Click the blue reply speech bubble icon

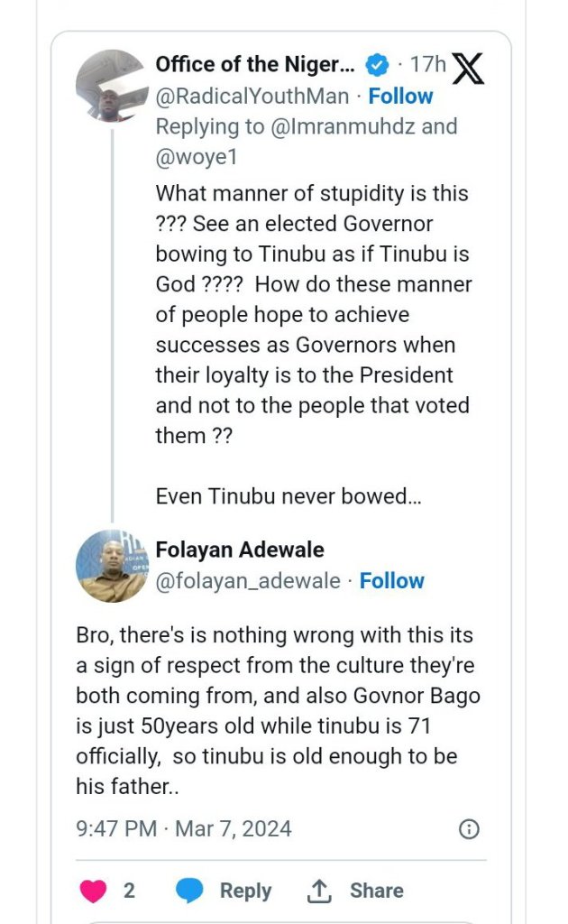(x=189, y=891)
